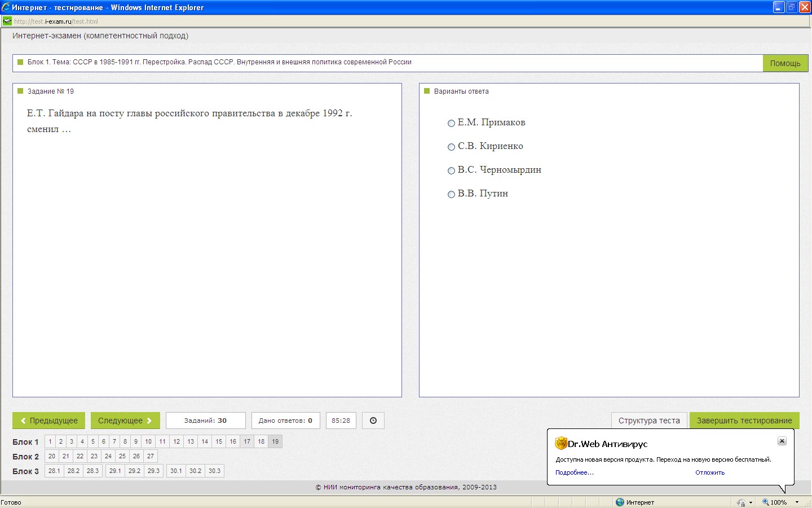Close the Dr.Web Antivirus notification popup

click(x=782, y=441)
